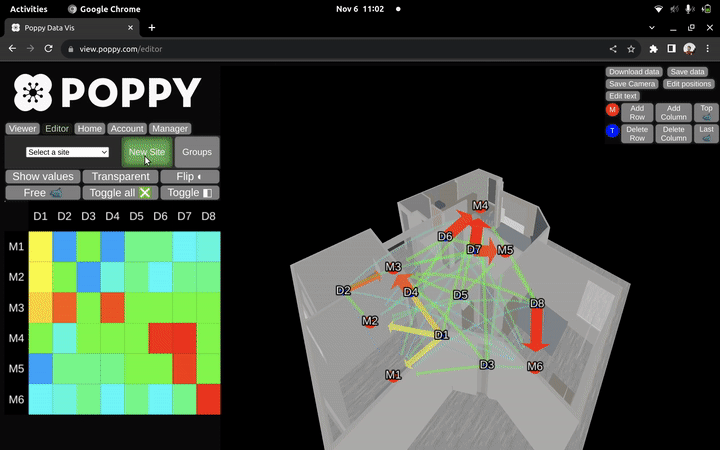Click the battery icon in top bar
Viewport: 720px width, 450px height.
coord(706,9)
